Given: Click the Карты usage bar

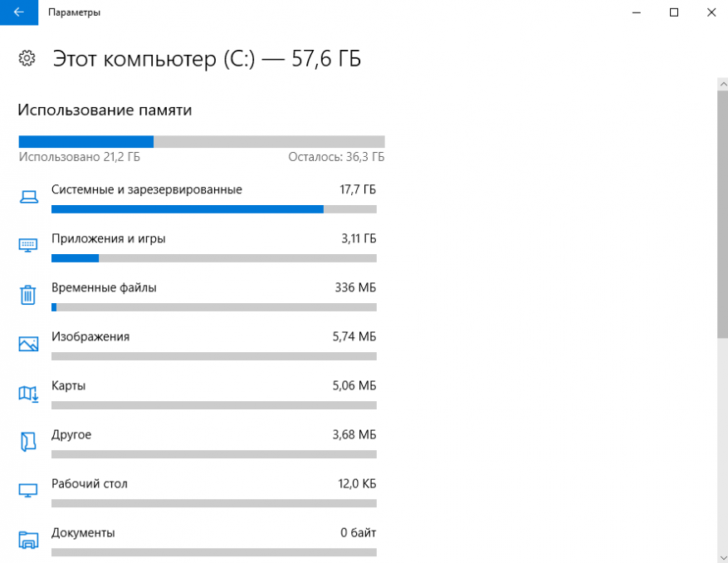Looking at the screenshot, I should 213,405.
